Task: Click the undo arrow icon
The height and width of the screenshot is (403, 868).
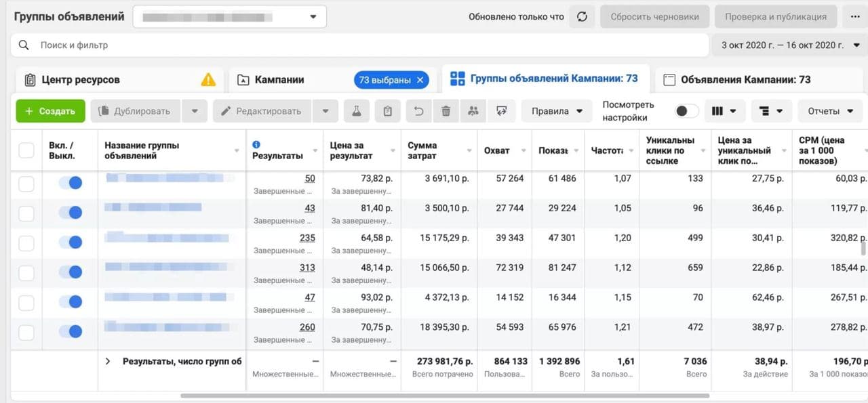Action: (418, 111)
